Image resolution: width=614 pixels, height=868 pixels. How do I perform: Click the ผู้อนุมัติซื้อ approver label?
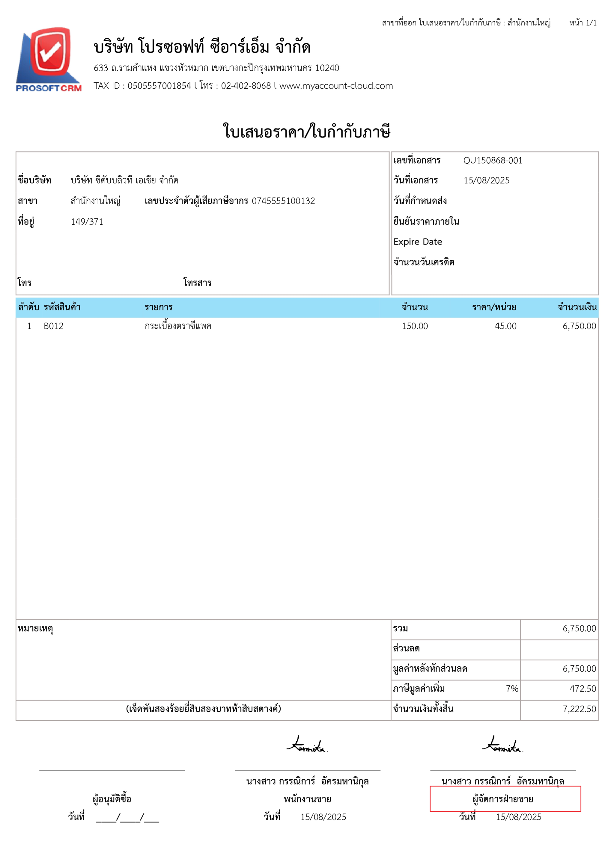(x=112, y=799)
